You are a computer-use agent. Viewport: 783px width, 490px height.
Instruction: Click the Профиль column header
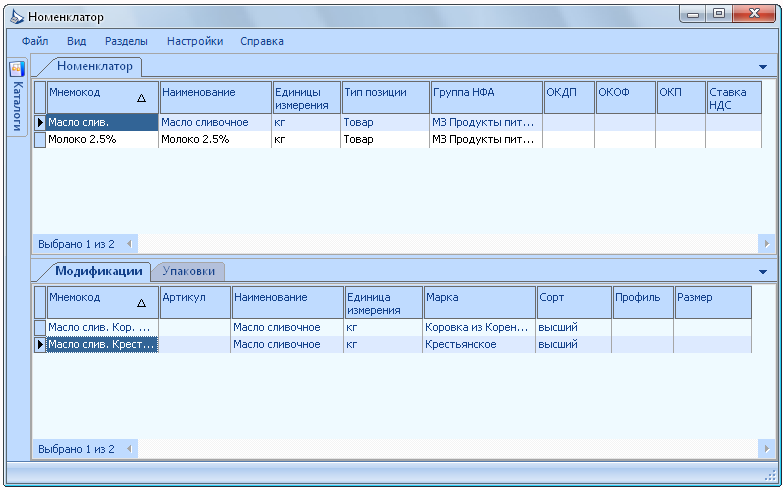point(643,302)
